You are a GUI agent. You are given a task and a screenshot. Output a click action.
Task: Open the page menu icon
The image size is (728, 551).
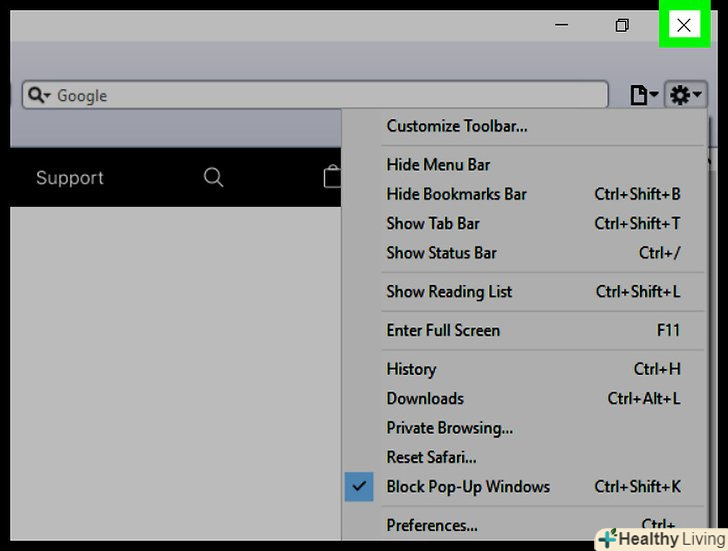[643, 95]
